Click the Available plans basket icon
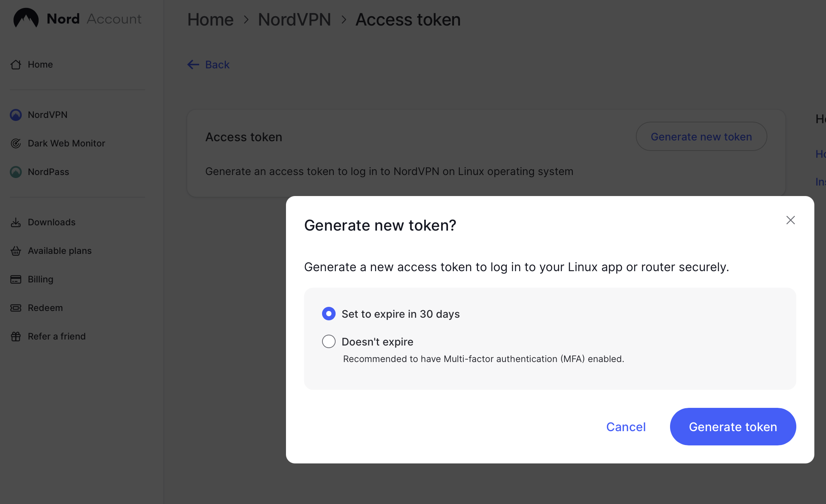This screenshot has height=504, width=826. (16, 251)
